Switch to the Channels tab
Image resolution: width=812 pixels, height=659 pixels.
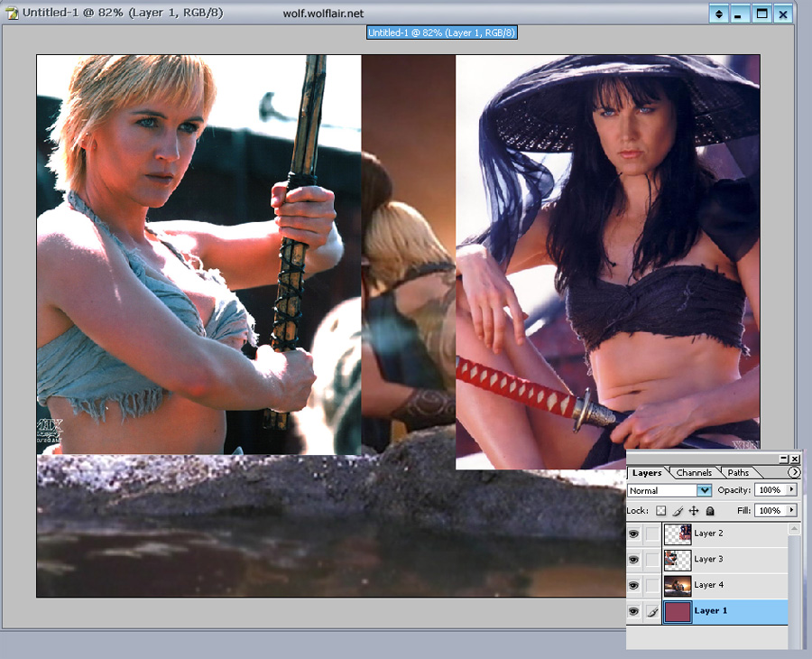point(694,472)
